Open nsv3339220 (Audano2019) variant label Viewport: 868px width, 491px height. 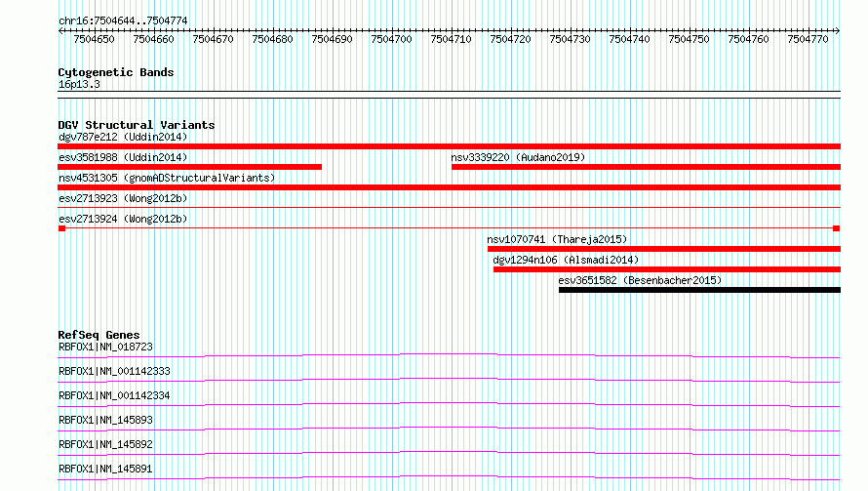[x=518, y=157]
